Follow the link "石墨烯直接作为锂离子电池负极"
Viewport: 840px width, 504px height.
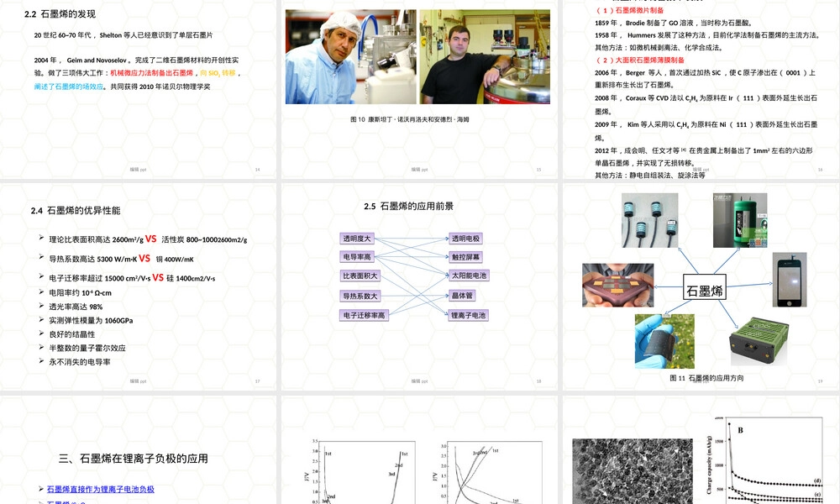click(x=100, y=490)
